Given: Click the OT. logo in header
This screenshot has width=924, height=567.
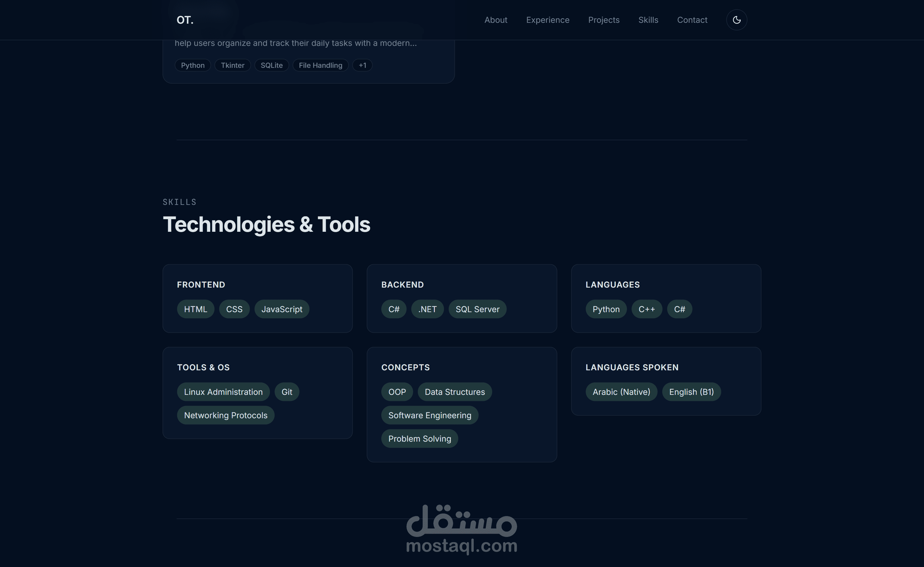Looking at the screenshot, I should (x=185, y=20).
